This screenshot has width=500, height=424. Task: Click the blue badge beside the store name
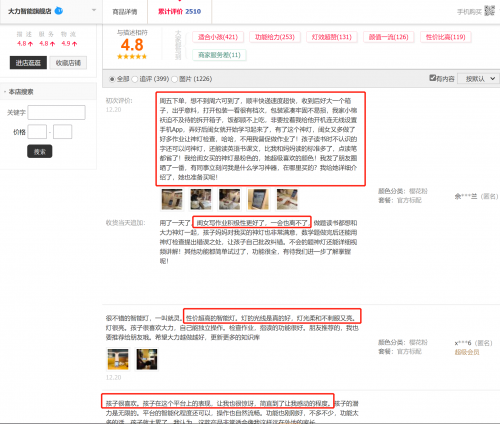click(59, 11)
